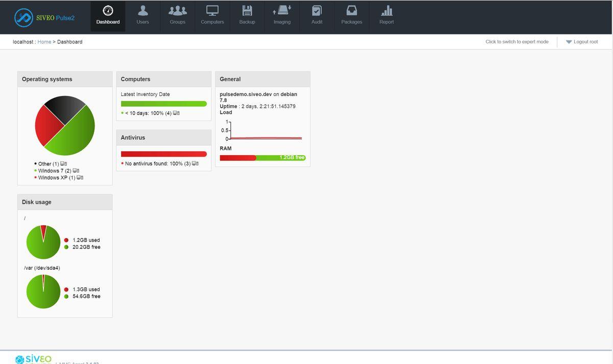Click the SIVEO Pulse2 logo icon
This screenshot has width=613, height=364.
[x=23, y=17]
